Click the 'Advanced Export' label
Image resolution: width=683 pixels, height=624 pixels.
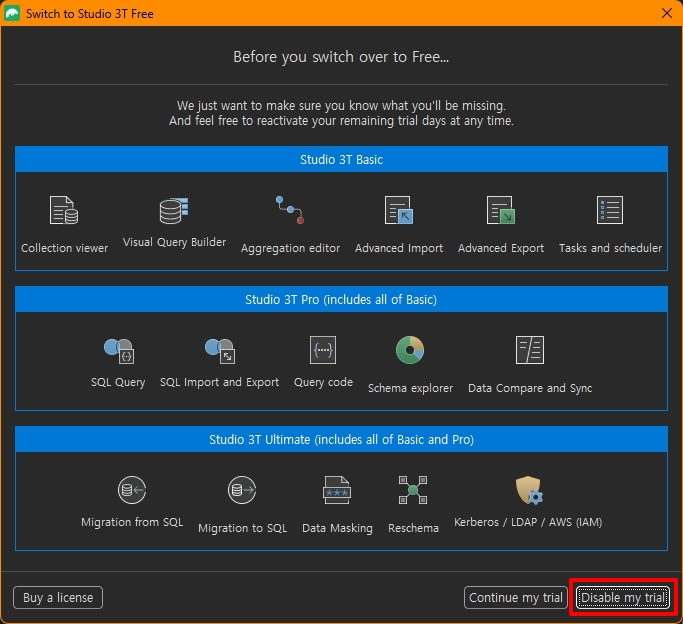click(501, 248)
